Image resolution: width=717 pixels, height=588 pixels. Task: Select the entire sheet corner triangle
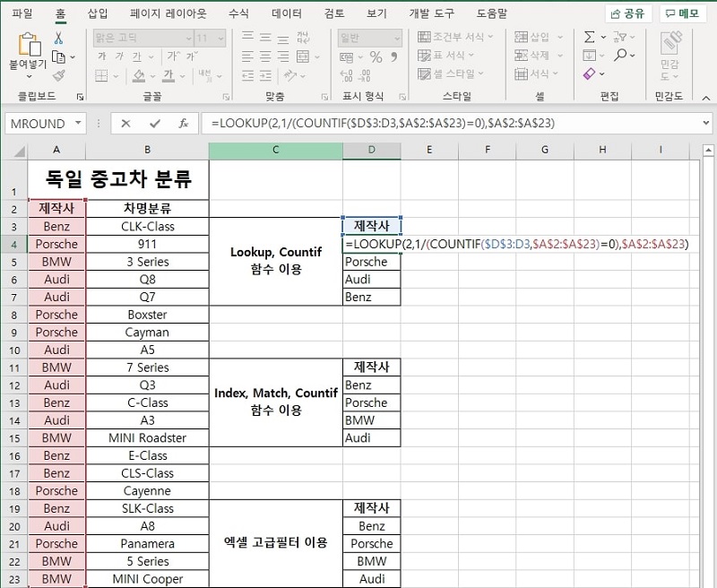click(19, 151)
